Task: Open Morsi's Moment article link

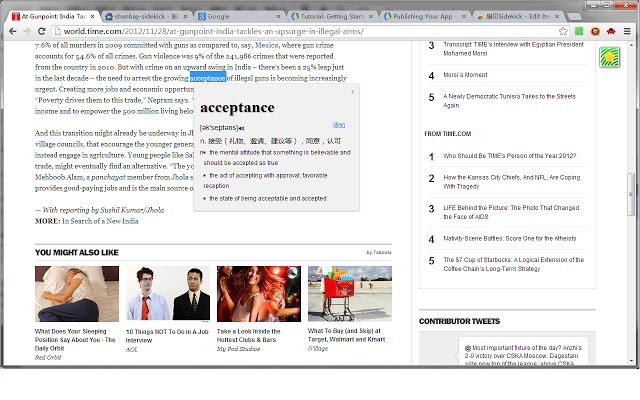Action: (x=465, y=75)
